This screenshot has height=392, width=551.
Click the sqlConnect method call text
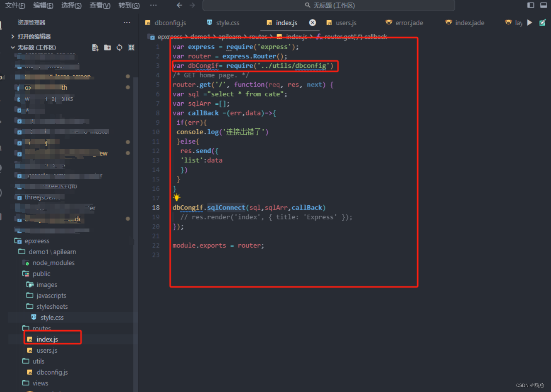tap(226, 208)
